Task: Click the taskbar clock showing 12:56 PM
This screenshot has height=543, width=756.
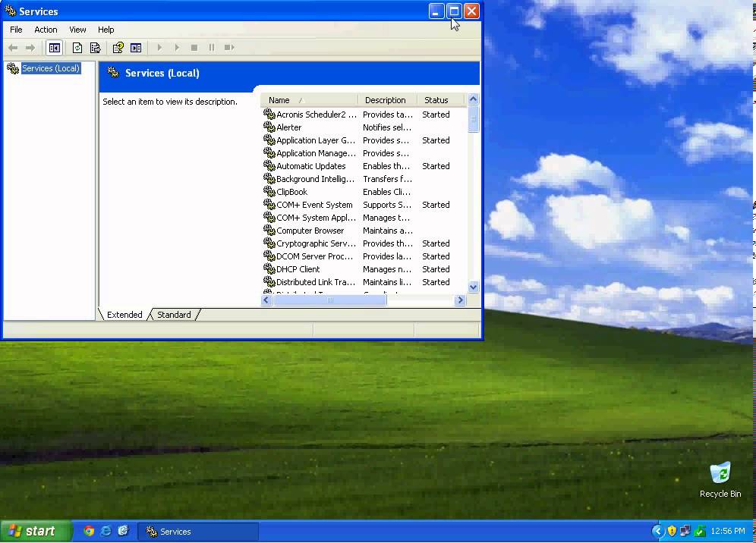Action: click(728, 531)
